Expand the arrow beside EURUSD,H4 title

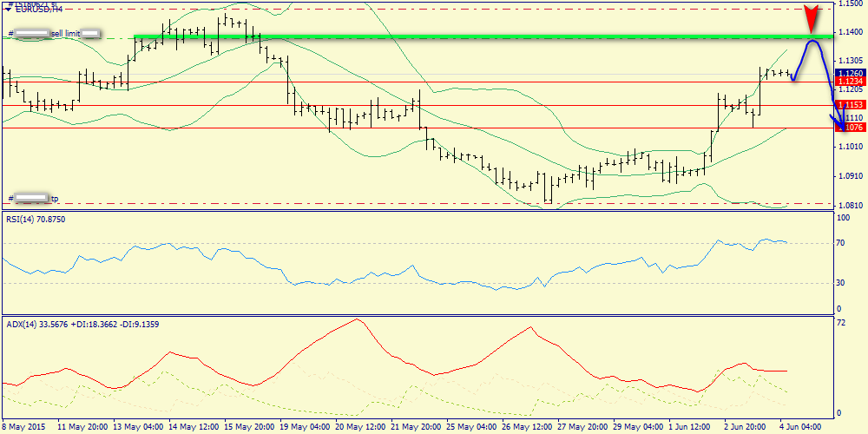(9, 10)
